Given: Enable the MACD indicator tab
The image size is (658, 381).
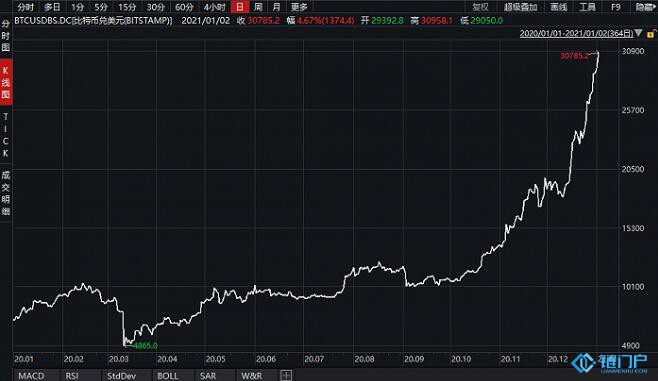Looking at the screenshot, I should click(31, 376).
